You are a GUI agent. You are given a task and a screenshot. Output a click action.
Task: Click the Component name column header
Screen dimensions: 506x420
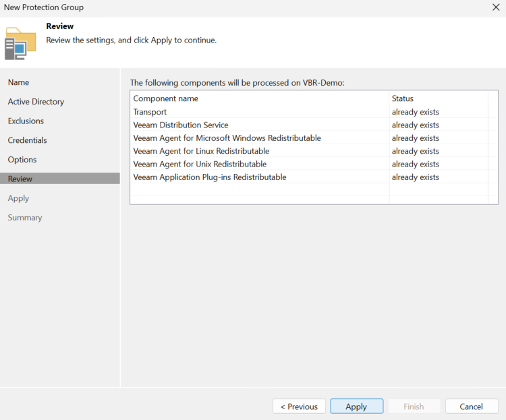click(260, 98)
